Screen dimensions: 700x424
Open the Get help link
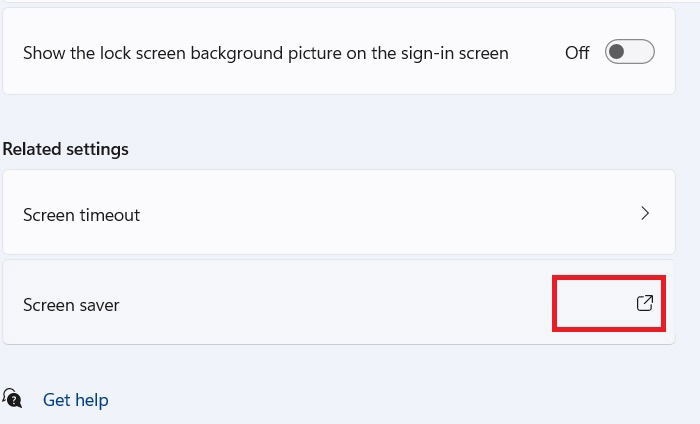[75, 400]
